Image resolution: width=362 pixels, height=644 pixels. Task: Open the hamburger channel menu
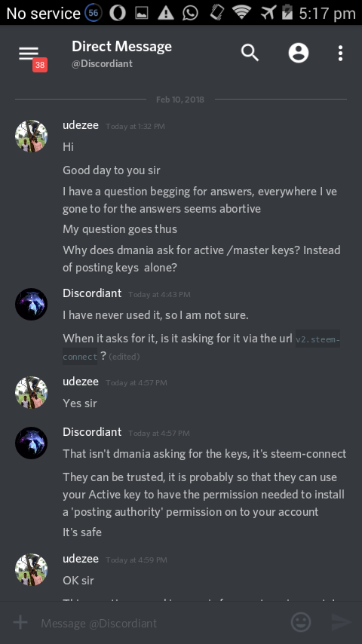29,54
